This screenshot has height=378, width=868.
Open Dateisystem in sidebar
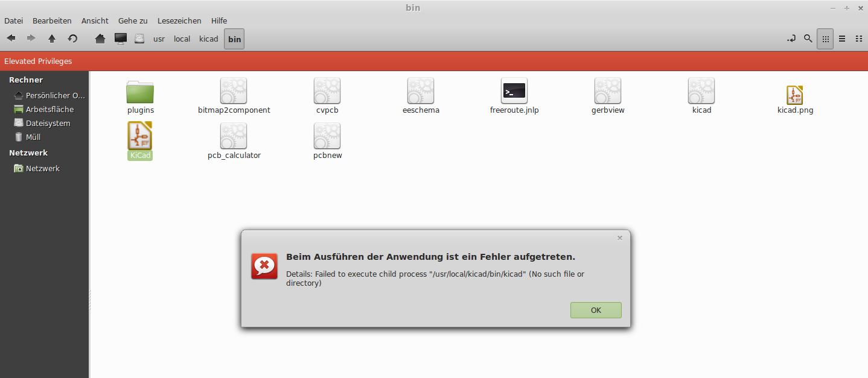42,123
